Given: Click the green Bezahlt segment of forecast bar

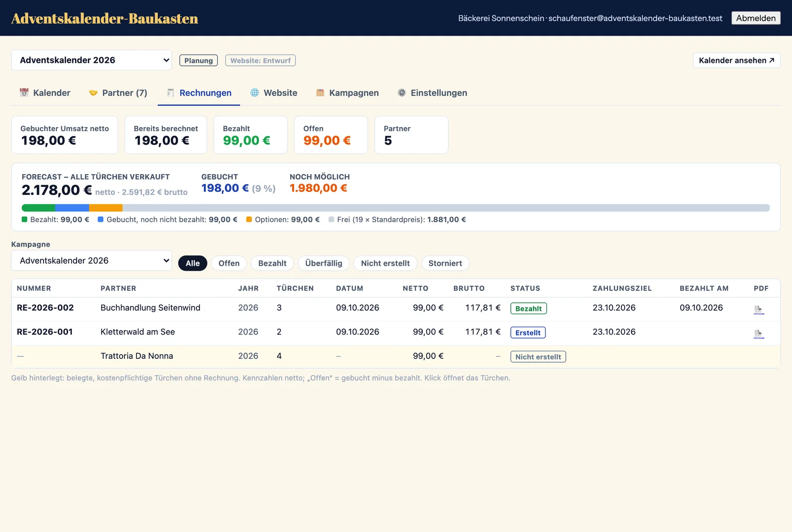Looking at the screenshot, I should point(39,208).
